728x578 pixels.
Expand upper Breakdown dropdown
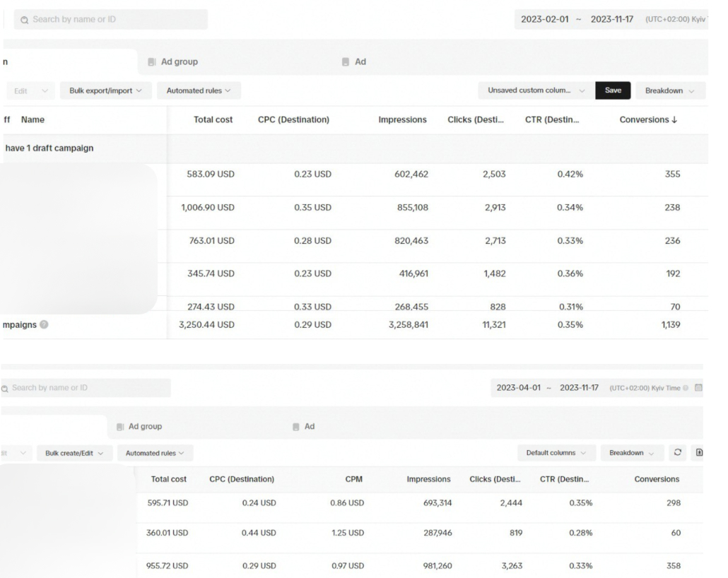pos(670,90)
